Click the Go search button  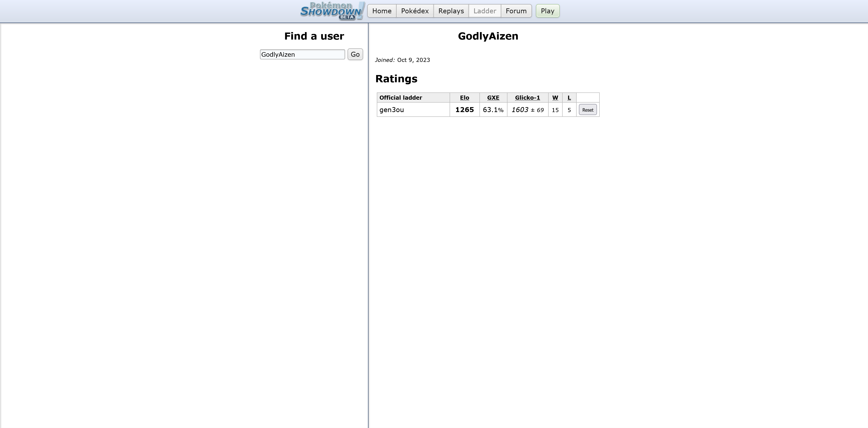click(x=355, y=54)
